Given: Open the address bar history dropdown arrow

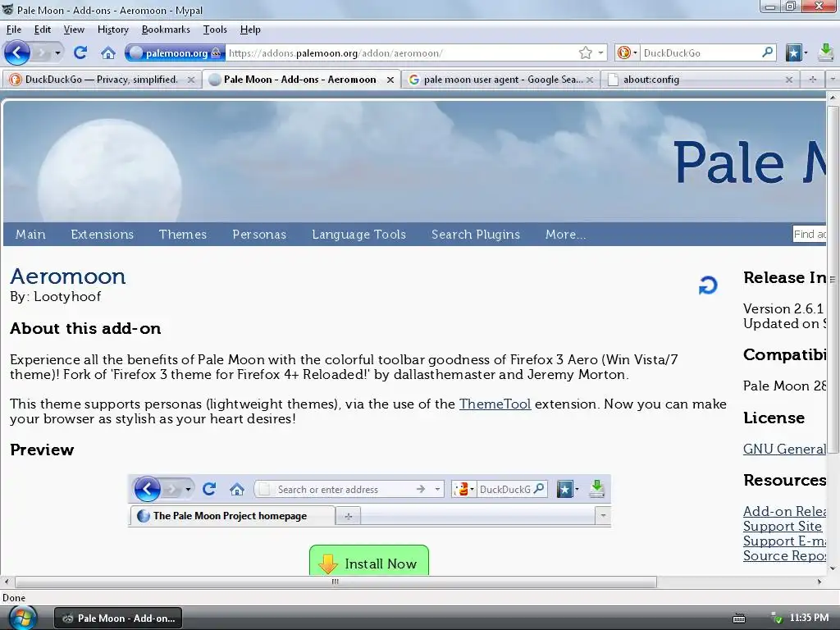Looking at the screenshot, I should 600,52.
